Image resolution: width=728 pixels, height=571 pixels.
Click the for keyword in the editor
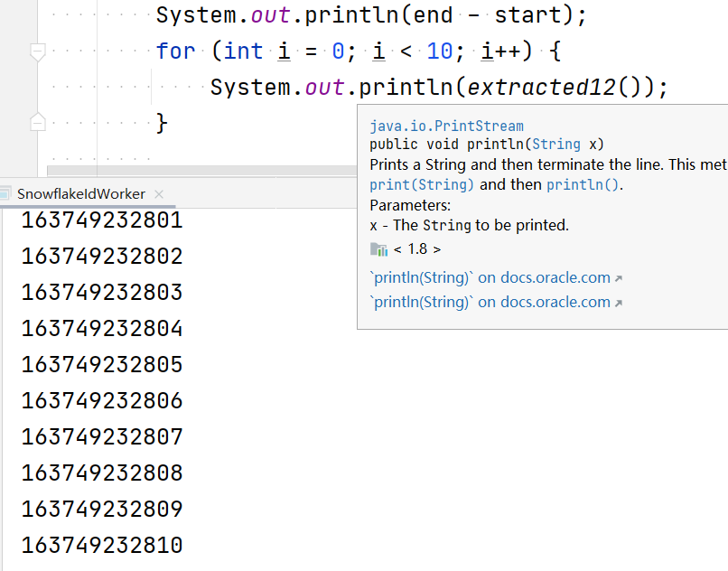point(175,51)
